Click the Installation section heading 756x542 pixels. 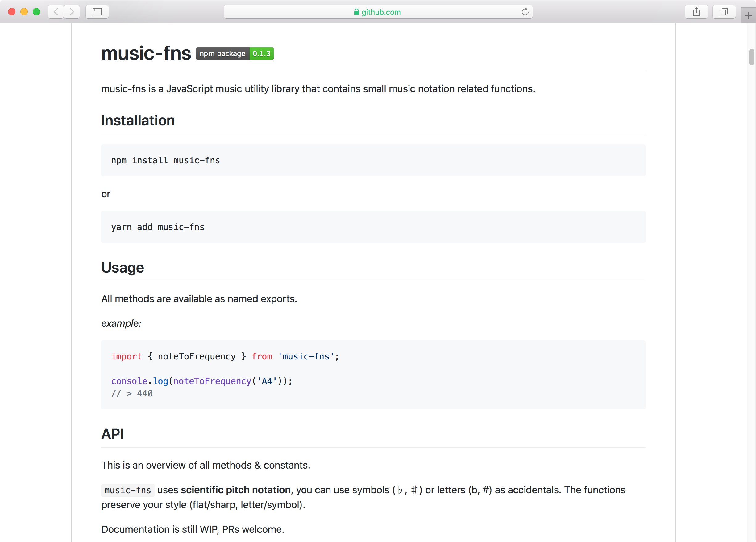click(x=138, y=121)
